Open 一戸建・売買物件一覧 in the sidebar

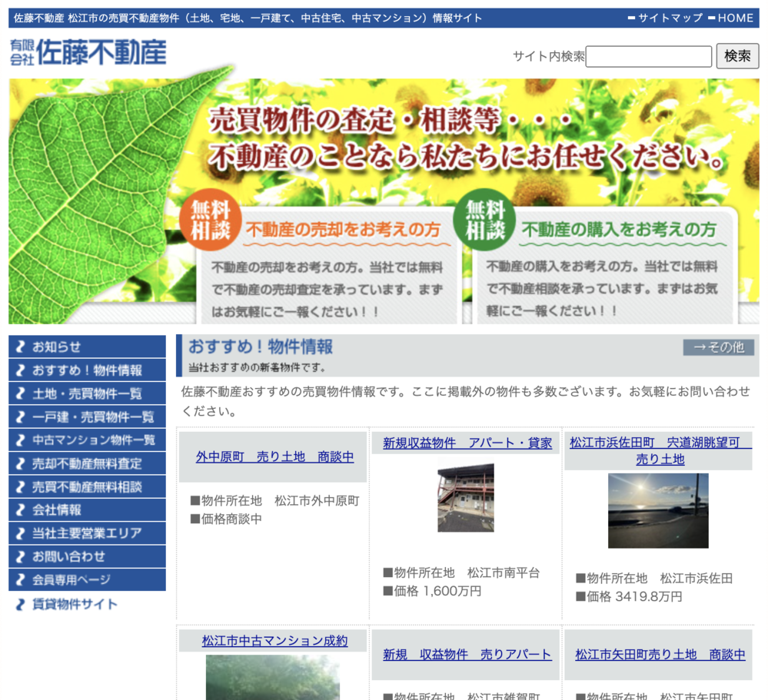pos(87,416)
